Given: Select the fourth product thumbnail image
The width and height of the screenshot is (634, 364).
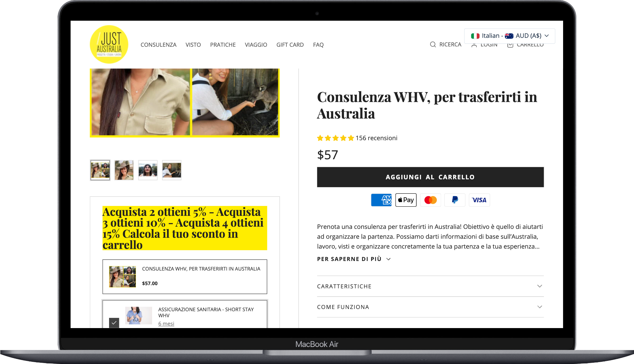Looking at the screenshot, I should click(x=172, y=170).
